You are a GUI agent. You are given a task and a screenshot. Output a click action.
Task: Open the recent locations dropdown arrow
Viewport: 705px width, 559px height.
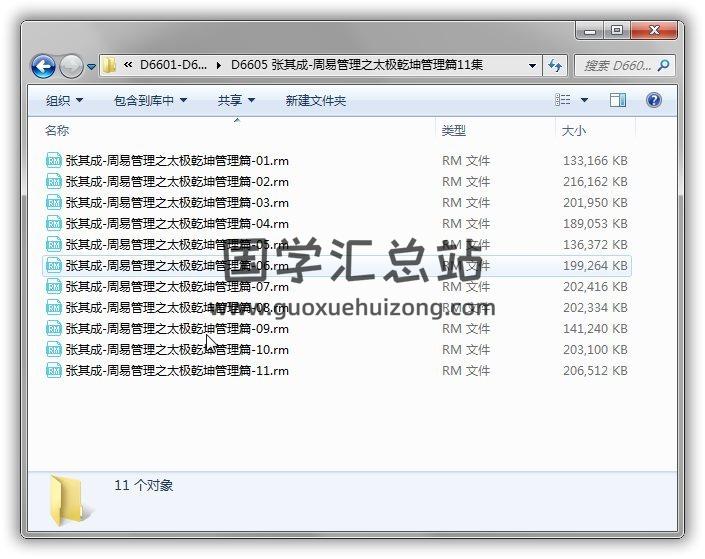coord(91,67)
